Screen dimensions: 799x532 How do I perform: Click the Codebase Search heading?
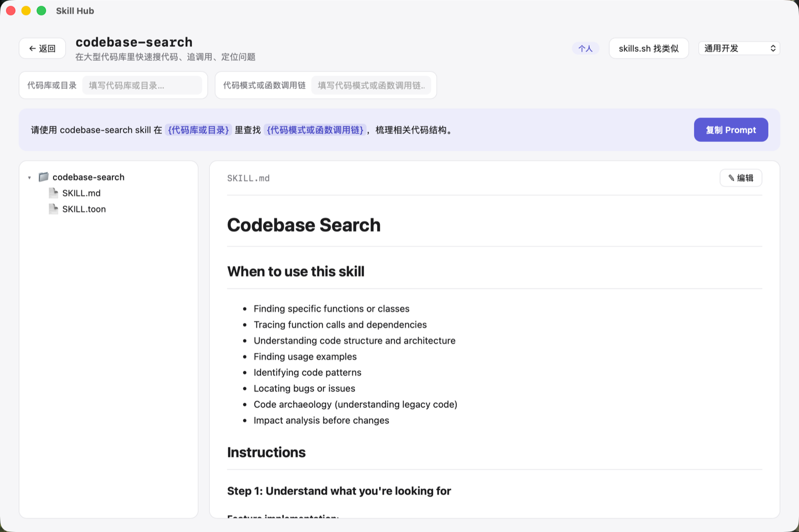[x=304, y=225]
